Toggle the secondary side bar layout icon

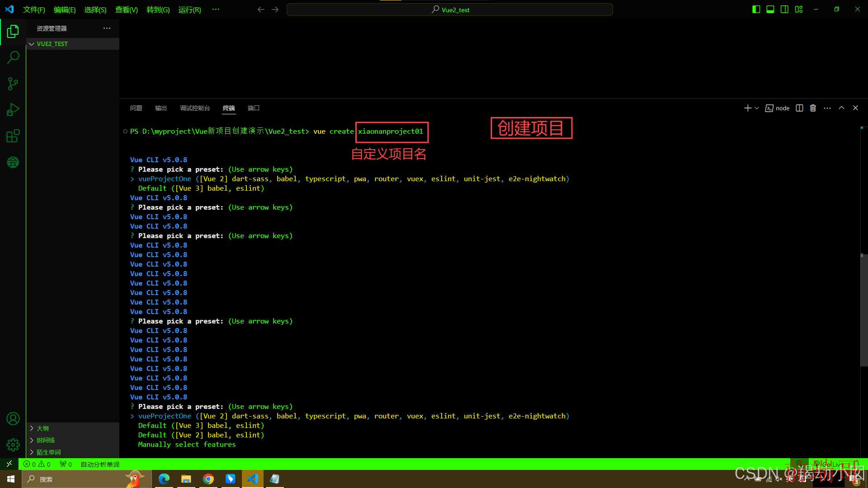tap(785, 9)
